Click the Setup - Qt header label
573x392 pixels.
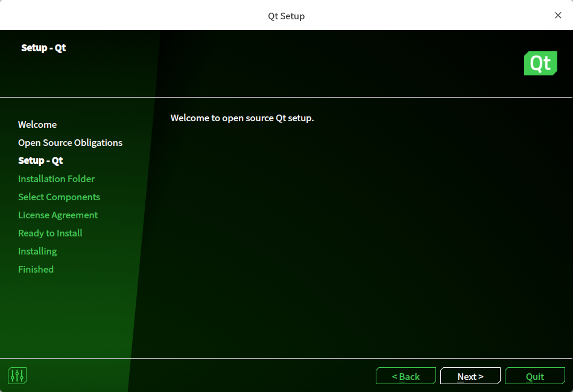[x=43, y=48]
